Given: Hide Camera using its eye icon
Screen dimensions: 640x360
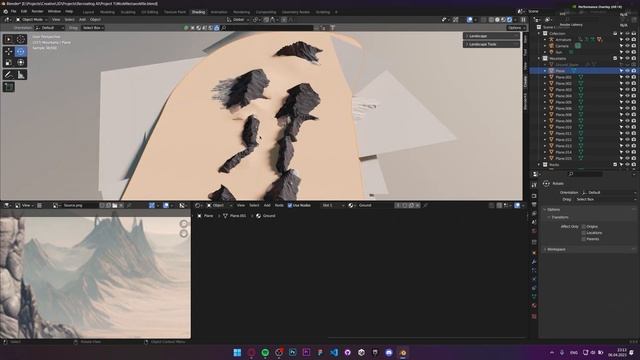Looking at the screenshot, I should click(x=627, y=46).
